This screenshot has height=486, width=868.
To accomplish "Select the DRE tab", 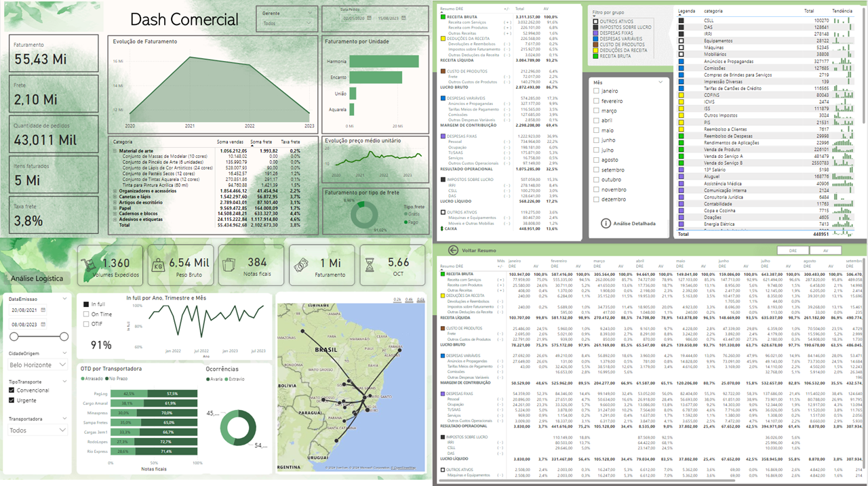I will (793, 250).
